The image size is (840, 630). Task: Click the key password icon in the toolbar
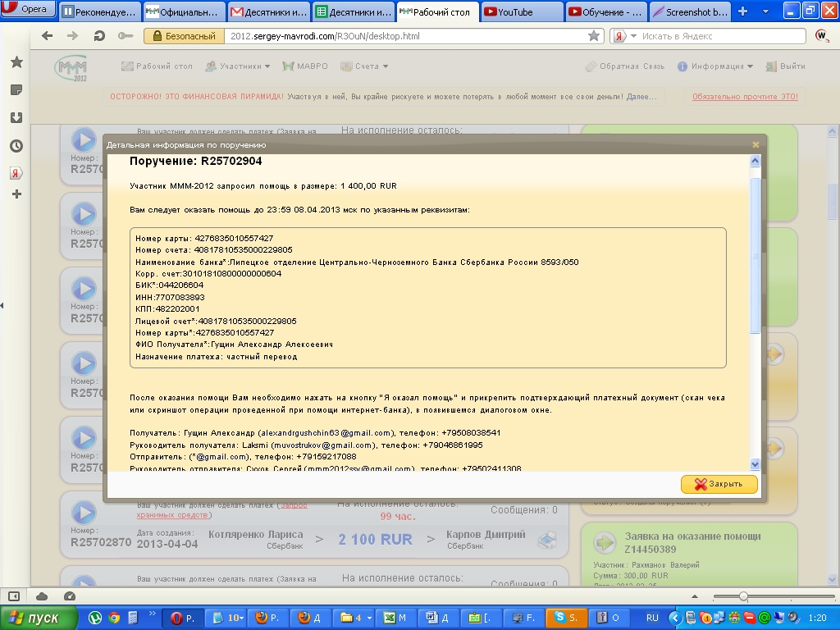pos(126,36)
